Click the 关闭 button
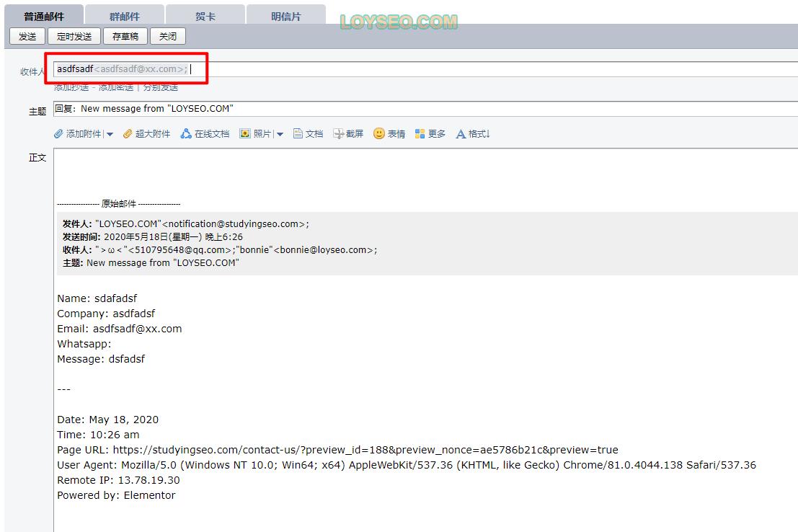 168,36
